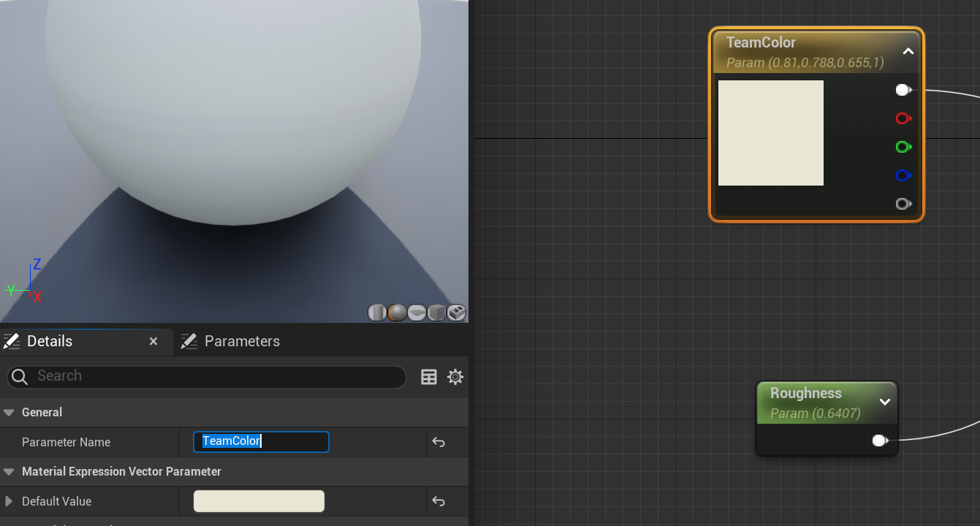980x526 pixels.
Task: Click the Details search field
Action: (207, 376)
